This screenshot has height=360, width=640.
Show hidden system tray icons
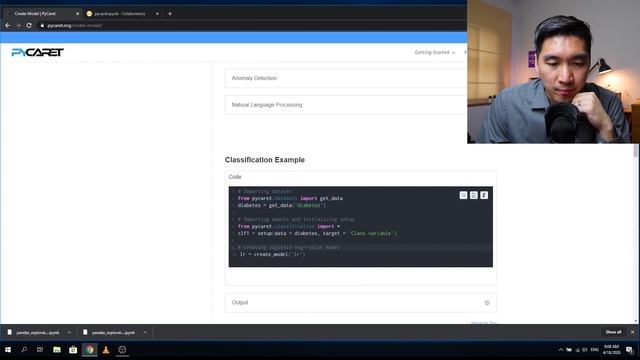pos(561,350)
